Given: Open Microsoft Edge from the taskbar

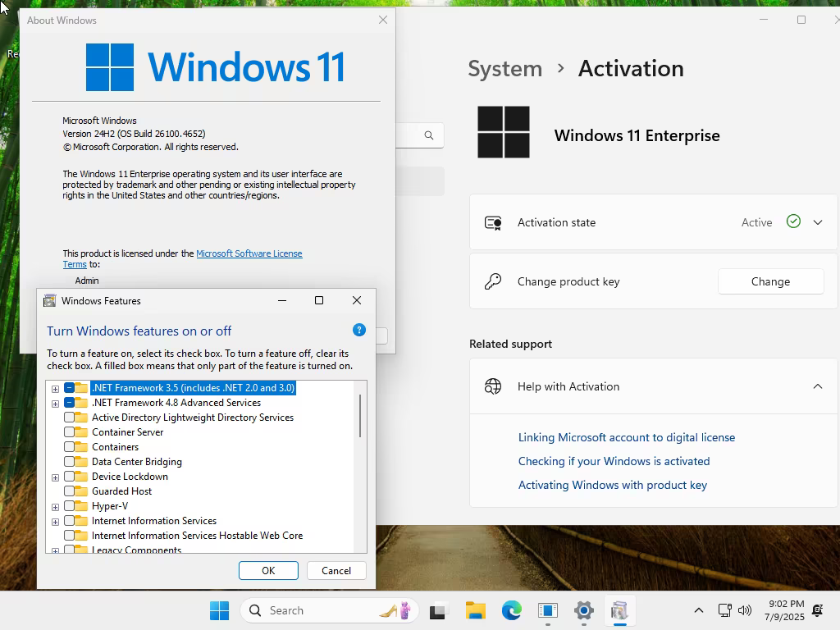Looking at the screenshot, I should 512,610.
